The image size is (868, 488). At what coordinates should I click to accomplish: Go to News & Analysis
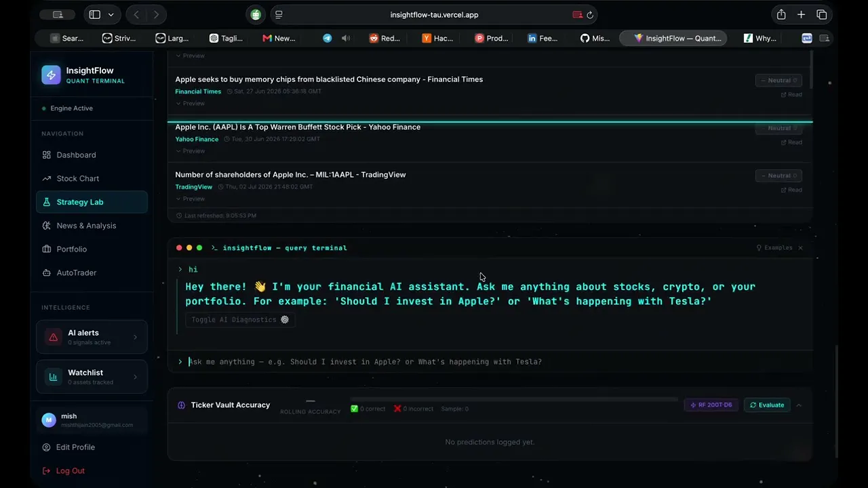(x=92, y=226)
